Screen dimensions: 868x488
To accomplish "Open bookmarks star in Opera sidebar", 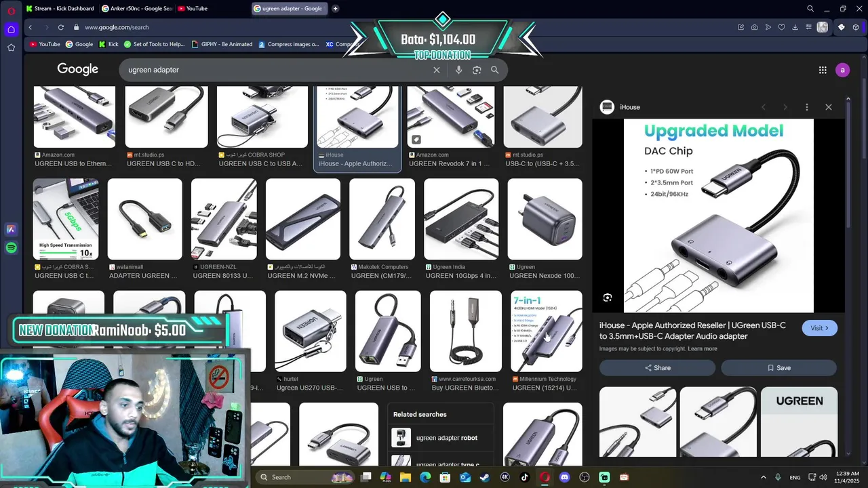I will tap(11, 47).
